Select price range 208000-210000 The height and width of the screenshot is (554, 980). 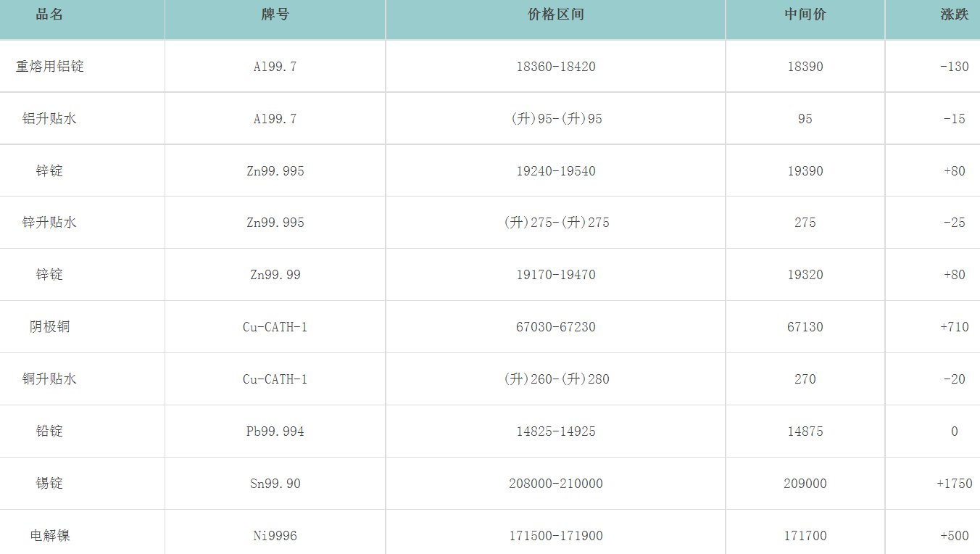(556, 484)
